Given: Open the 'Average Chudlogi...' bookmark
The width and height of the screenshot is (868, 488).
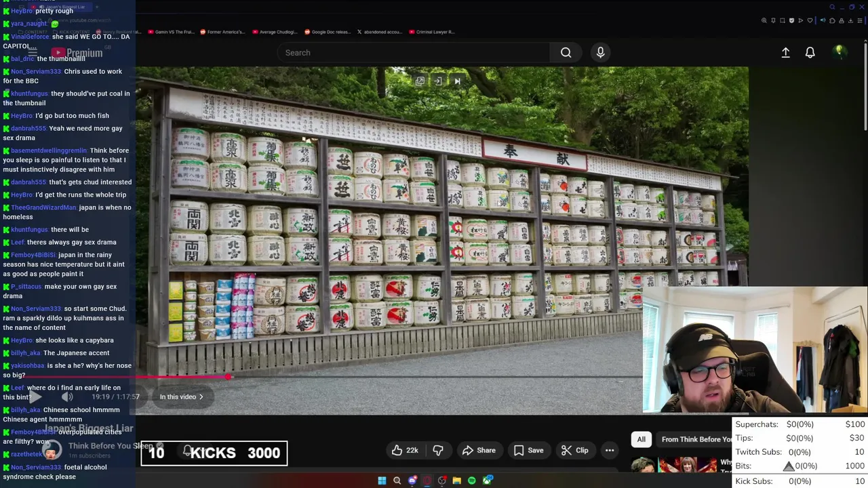Looking at the screenshot, I should (x=273, y=32).
